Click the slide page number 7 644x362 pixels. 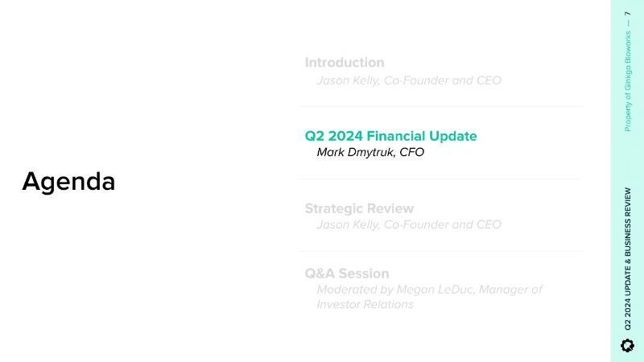coord(628,14)
